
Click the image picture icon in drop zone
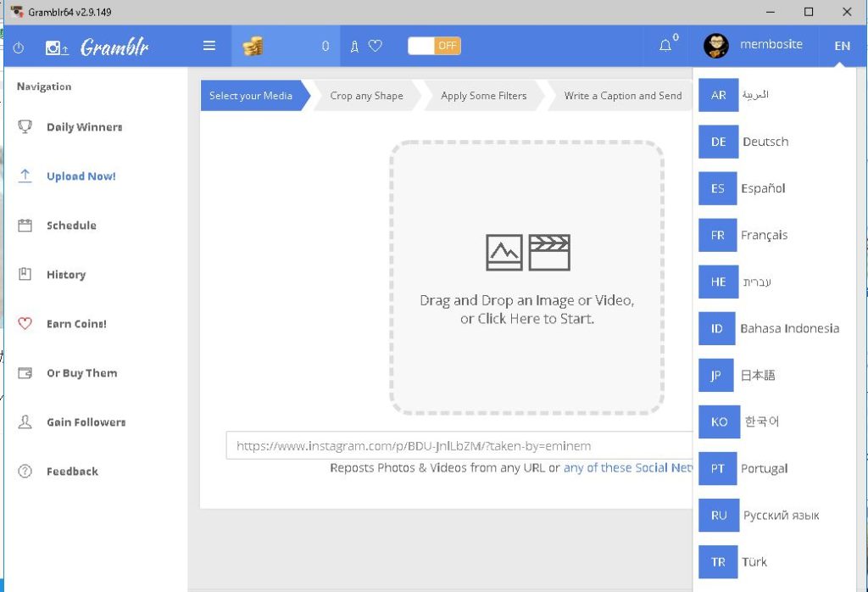[504, 253]
